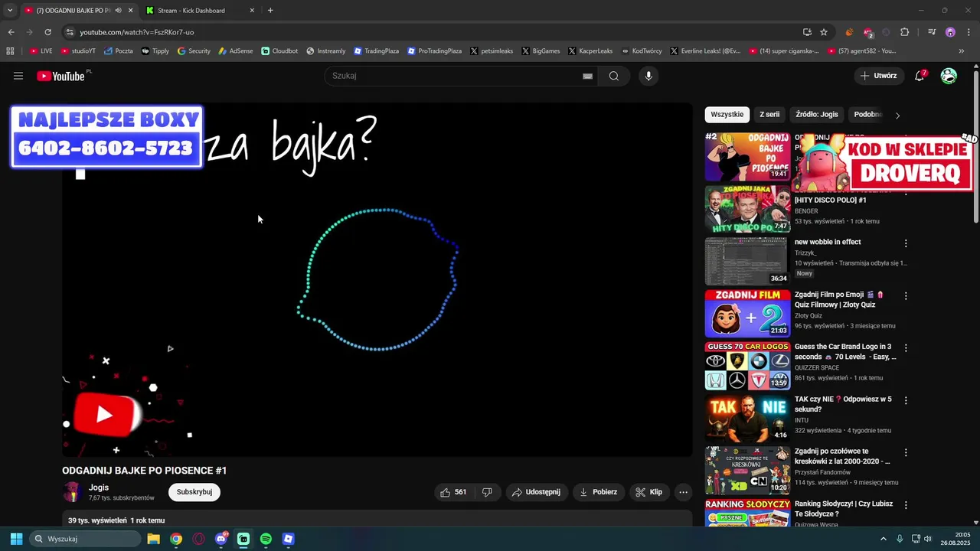This screenshot has width=980, height=551.
Task: Open the Cloudbot bookmark
Action: tap(279, 51)
